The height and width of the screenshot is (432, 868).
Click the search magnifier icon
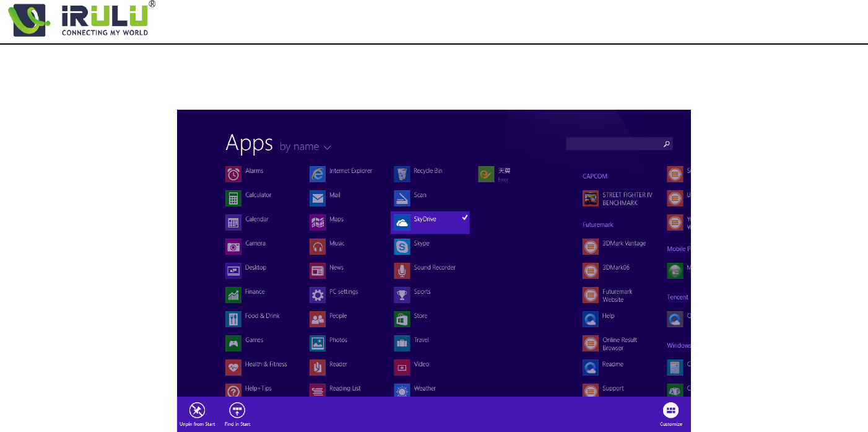click(x=667, y=144)
